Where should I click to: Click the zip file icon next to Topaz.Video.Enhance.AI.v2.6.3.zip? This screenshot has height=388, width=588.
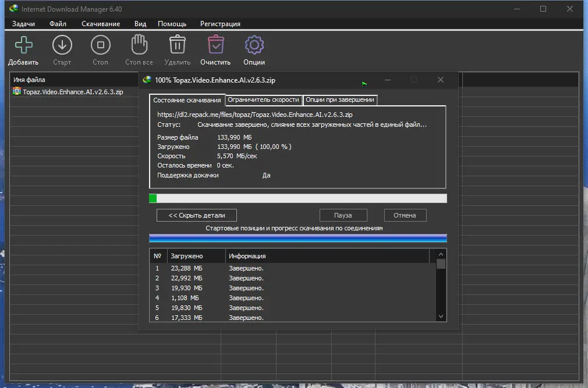point(16,91)
